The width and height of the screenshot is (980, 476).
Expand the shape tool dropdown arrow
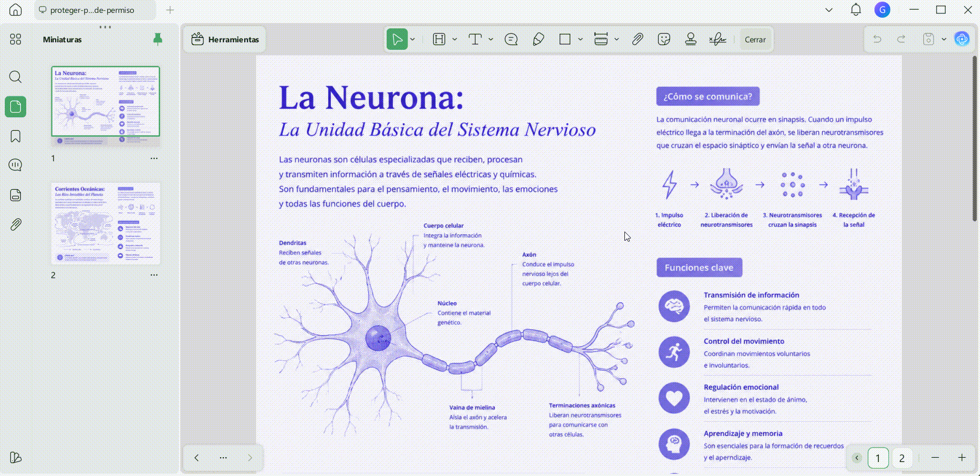[581, 39]
